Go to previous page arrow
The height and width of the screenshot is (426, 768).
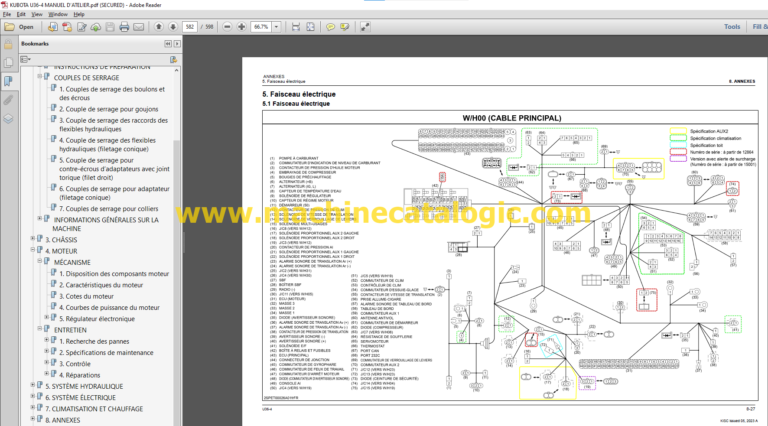point(158,27)
